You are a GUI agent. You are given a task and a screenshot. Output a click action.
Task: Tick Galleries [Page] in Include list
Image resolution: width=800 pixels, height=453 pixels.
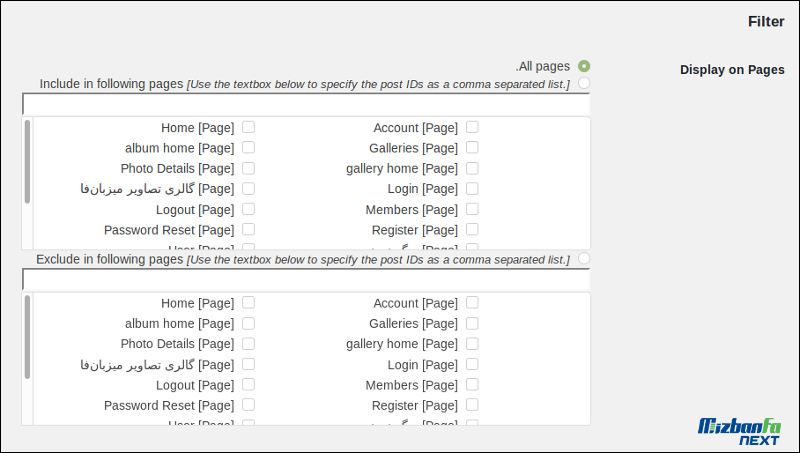pyautogui.click(x=472, y=147)
